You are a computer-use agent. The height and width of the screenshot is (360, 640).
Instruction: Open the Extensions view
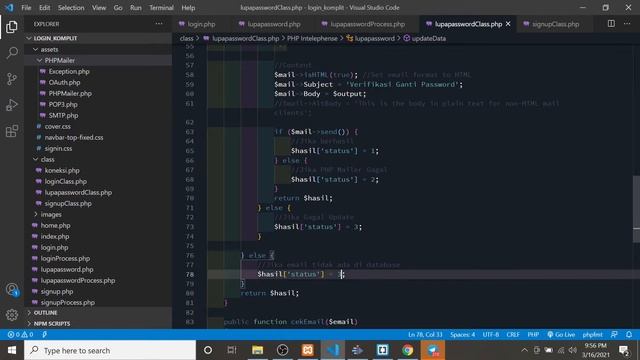12,131
